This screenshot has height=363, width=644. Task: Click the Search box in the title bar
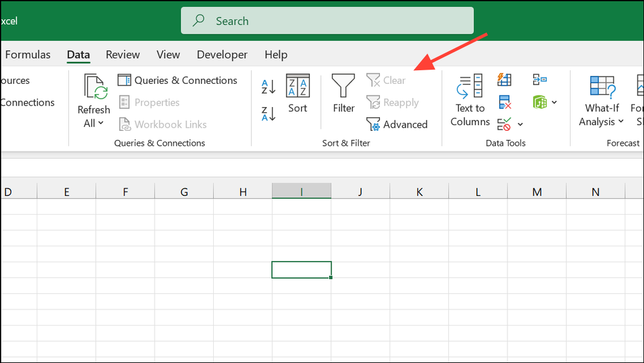[327, 21]
